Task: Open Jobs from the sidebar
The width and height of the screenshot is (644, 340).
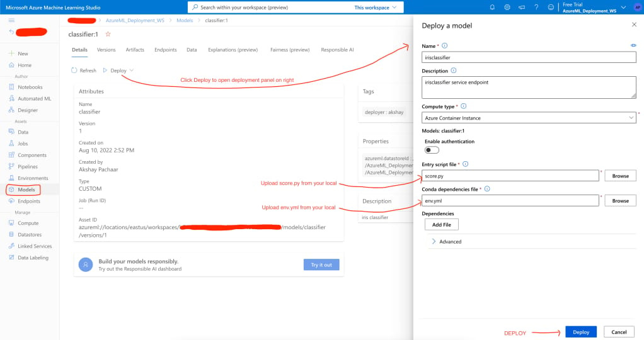Action: click(x=23, y=144)
